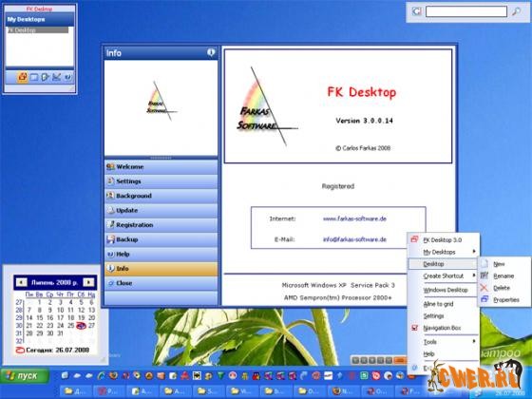Click the Firefox button on the taskbar
Screen dimensions: 532x399
pos(343,391)
